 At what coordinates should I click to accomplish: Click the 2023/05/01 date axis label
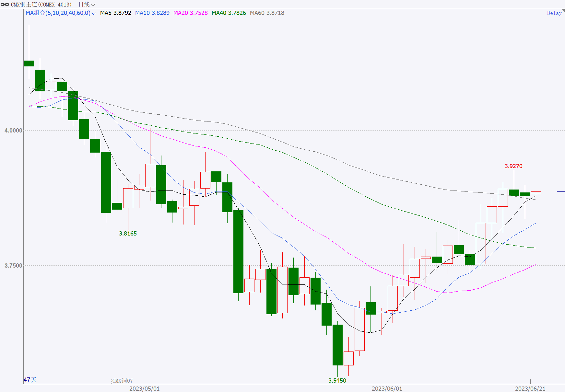(144, 388)
